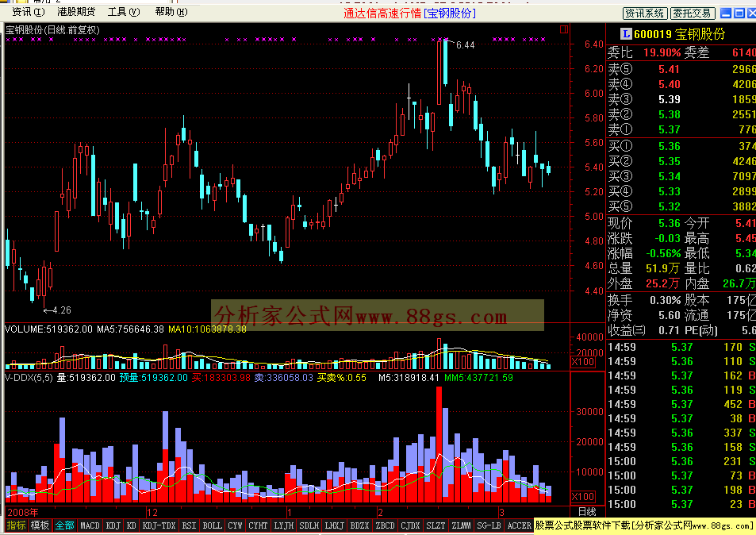The width and height of the screenshot is (756, 535).
Task: Switch indicator to SDLH
Action: click(309, 525)
